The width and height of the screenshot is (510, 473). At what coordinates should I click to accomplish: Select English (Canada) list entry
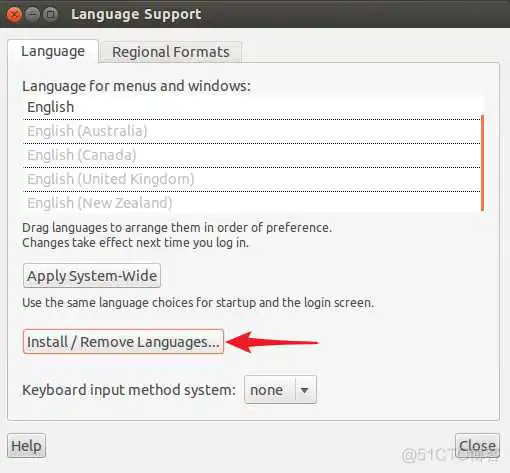tap(252, 155)
